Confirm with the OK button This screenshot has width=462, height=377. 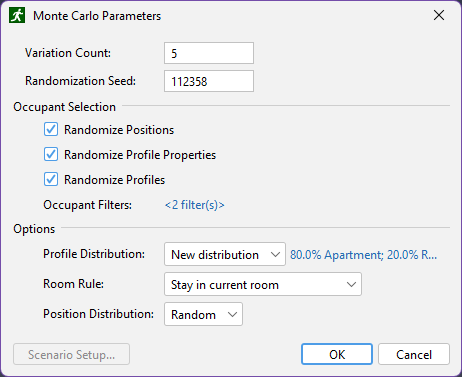(337, 354)
